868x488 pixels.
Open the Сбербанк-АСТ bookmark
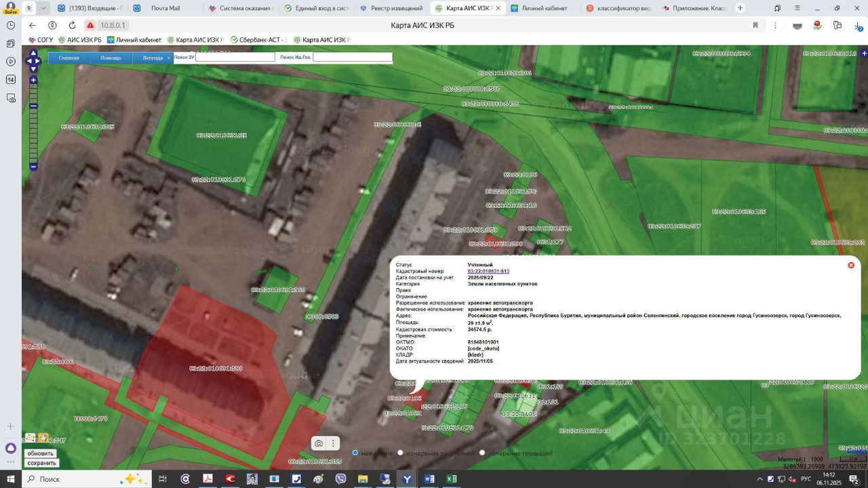(x=260, y=40)
